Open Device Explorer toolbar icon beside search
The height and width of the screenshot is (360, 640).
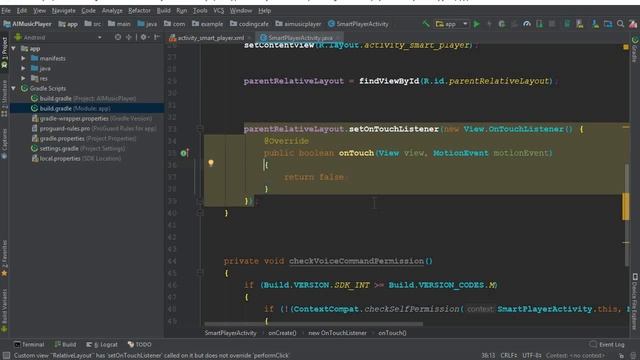pyautogui.click(x=608, y=24)
